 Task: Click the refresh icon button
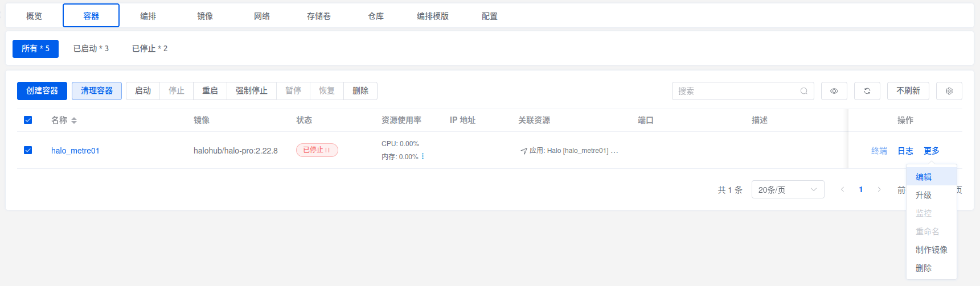(867, 91)
